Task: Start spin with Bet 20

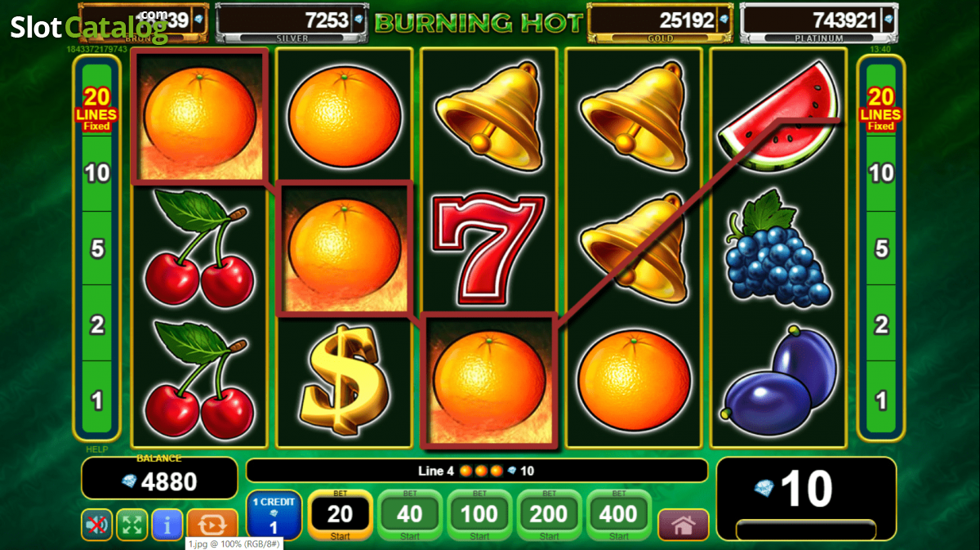Action: click(x=340, y=516)
